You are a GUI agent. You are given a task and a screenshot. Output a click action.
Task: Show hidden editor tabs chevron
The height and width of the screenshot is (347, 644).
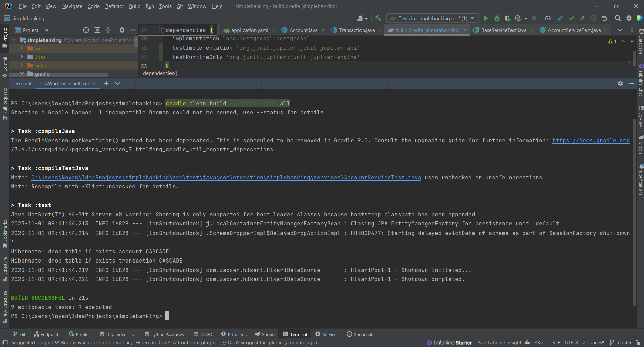pos(620,30)
